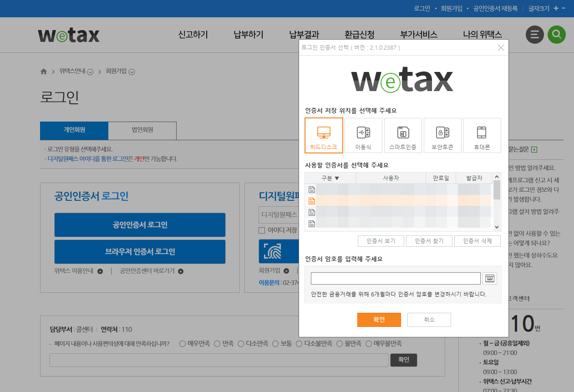This screenshot has height=392, width=574.
Task: Click the arrow icon next to 위택스 이용안내
Action: [x=100, y=271]
